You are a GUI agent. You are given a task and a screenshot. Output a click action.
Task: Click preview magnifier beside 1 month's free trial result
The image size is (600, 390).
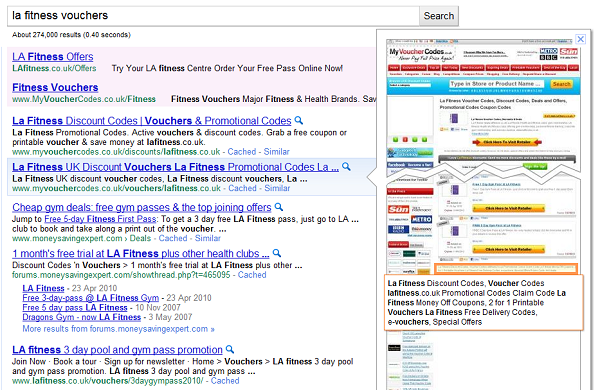[277, 253]
